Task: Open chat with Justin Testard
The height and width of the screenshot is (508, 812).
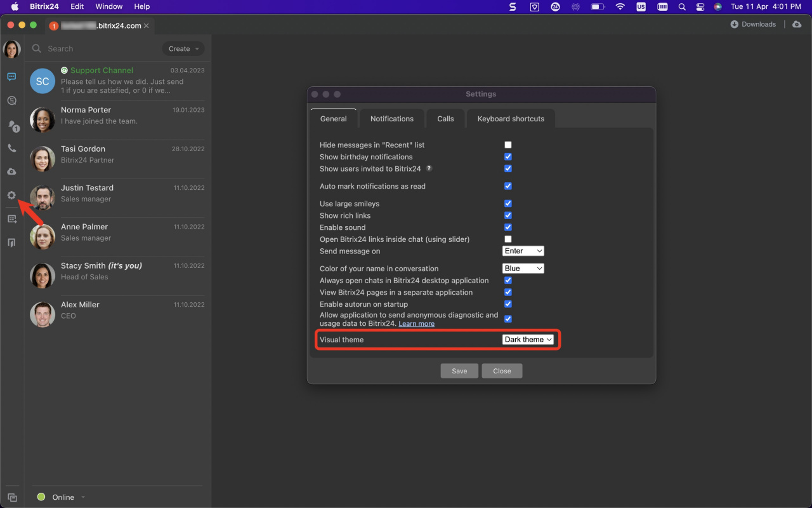Action: (117, 198)
